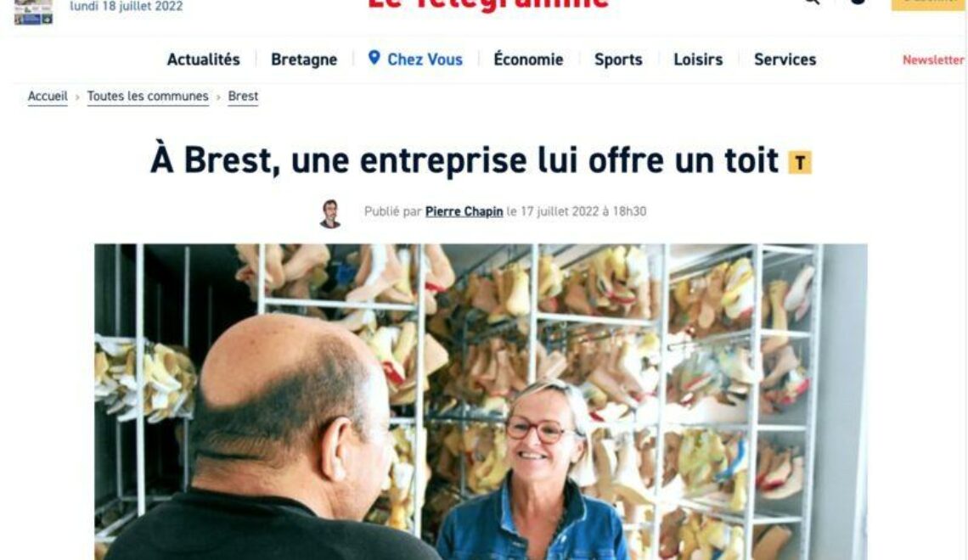The height and width of the screenshot is (560, 968).
Task: Open the newspaper edition thumbnail at top left
Action: point(33,12)
